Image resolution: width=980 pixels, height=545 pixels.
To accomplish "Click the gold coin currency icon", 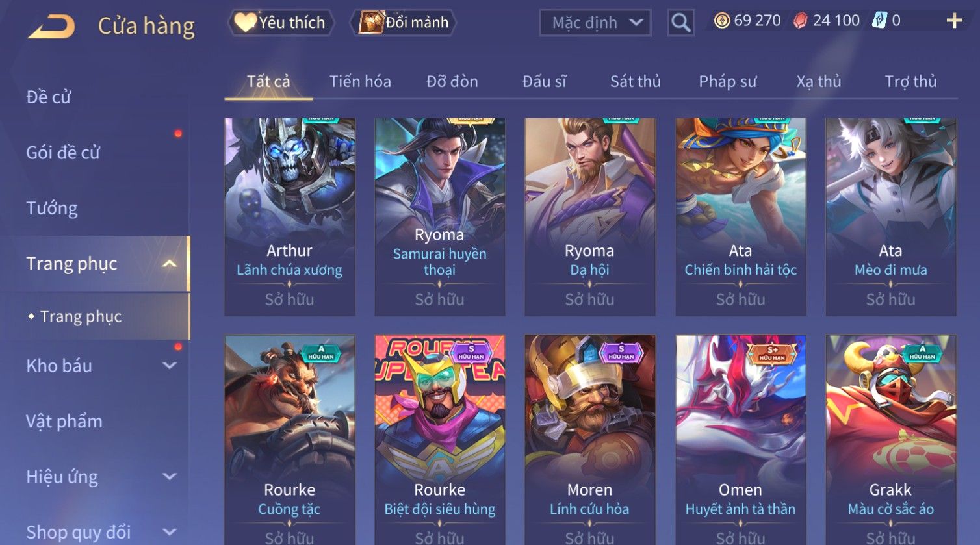I will pyautogui.click(x=721, y=21).
